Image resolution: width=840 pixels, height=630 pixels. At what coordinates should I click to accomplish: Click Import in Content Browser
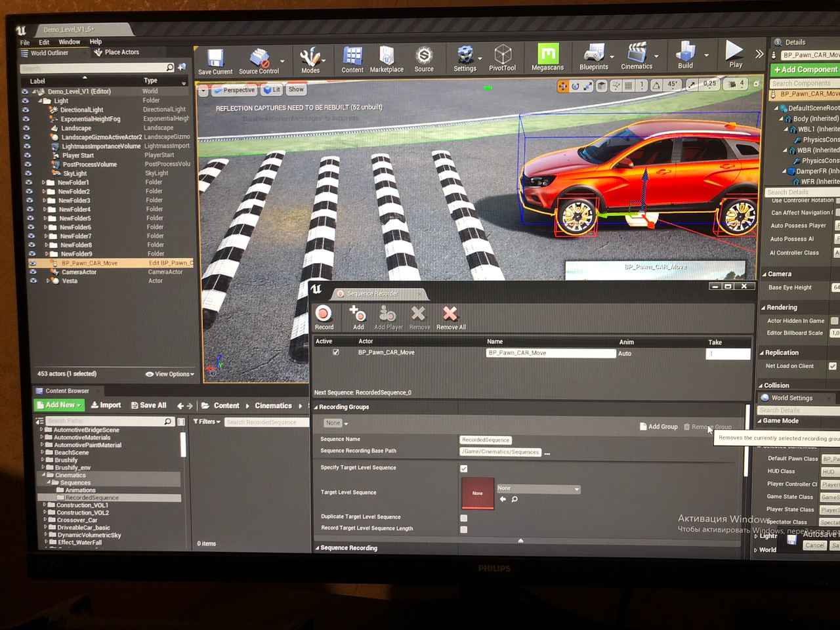click(106, 405)
